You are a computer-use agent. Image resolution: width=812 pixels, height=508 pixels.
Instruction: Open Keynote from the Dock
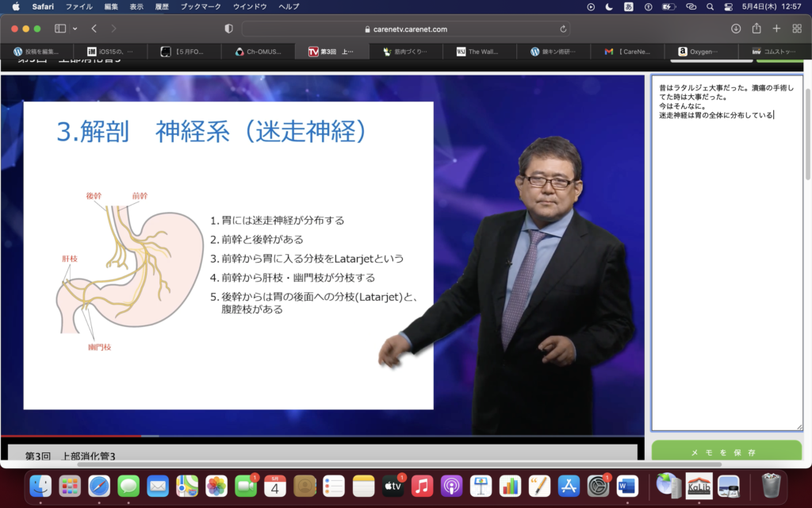(481, 485)
